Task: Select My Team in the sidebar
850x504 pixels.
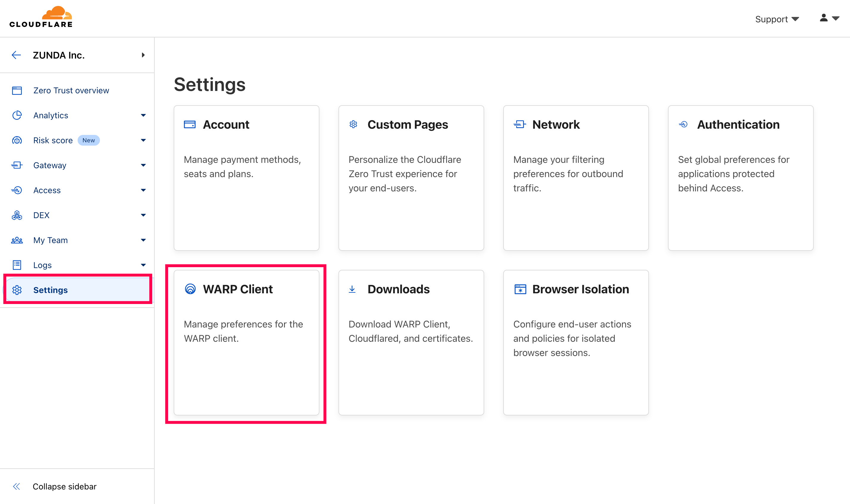Action: point(50,240)
